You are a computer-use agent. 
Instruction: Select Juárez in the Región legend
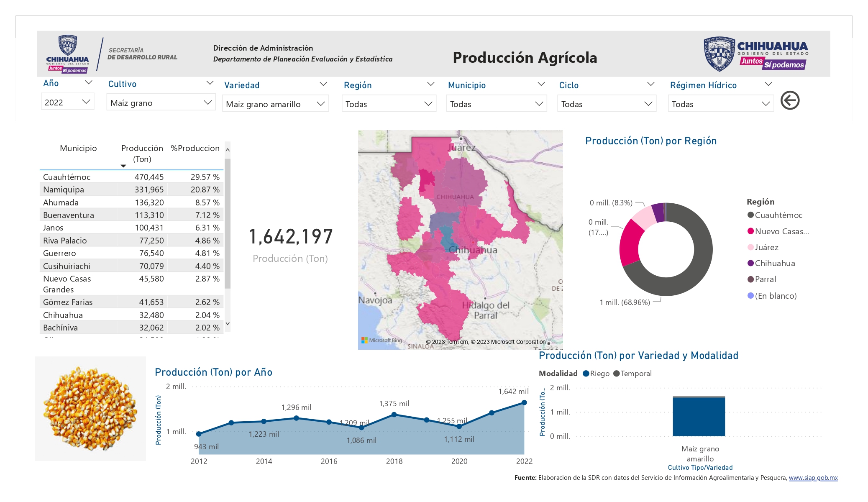[763, 247]
